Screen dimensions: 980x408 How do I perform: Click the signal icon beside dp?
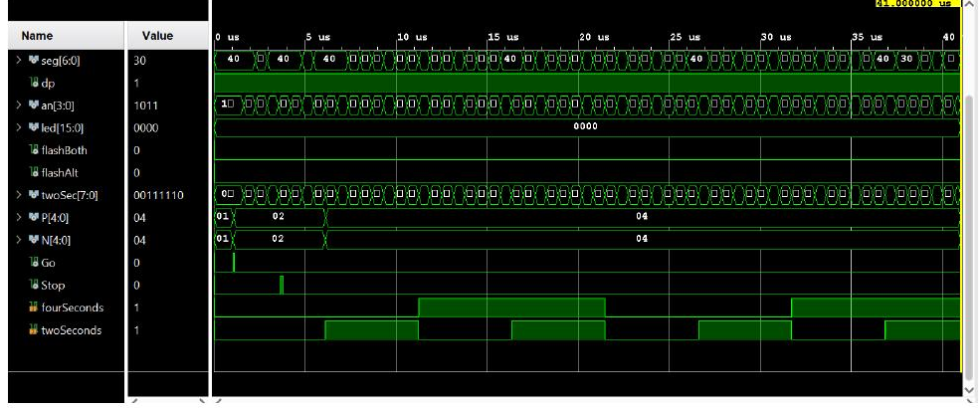click(x=34, y=84)
